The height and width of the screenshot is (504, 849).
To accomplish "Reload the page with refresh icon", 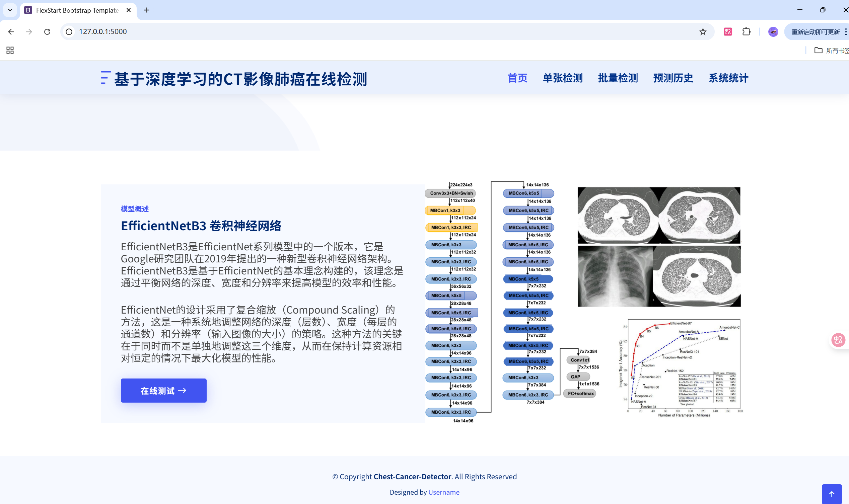I will point(47,31).
